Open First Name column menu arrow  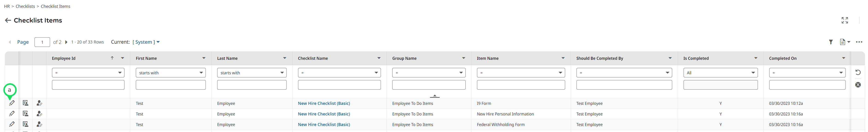204,58
